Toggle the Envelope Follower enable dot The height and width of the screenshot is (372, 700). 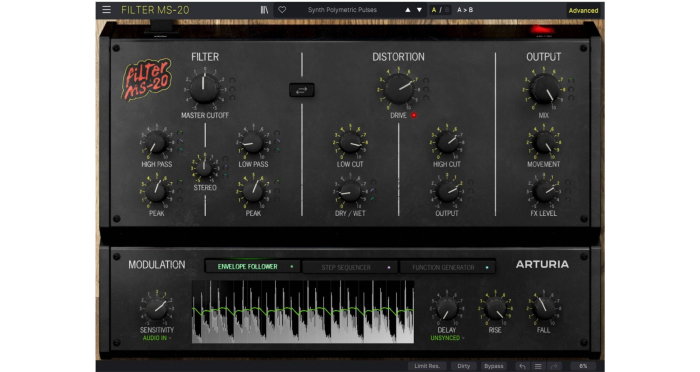pos(292,267)
